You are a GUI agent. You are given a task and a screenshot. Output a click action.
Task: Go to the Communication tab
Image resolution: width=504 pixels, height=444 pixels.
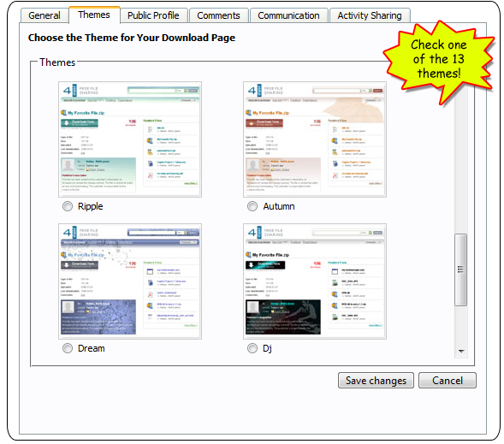tap(288, 15)
